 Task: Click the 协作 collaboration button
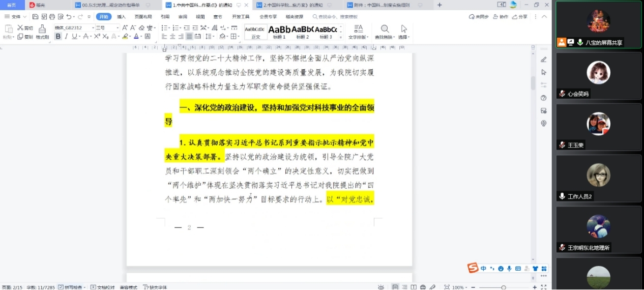(x=501, y=17)
